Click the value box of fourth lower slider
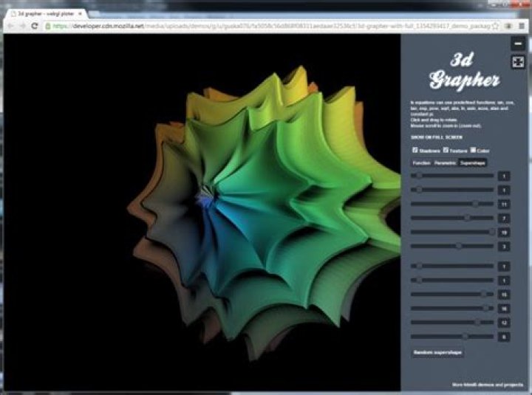Image resolution: width=532 pixels, height=395 pixels. (504, 309)
